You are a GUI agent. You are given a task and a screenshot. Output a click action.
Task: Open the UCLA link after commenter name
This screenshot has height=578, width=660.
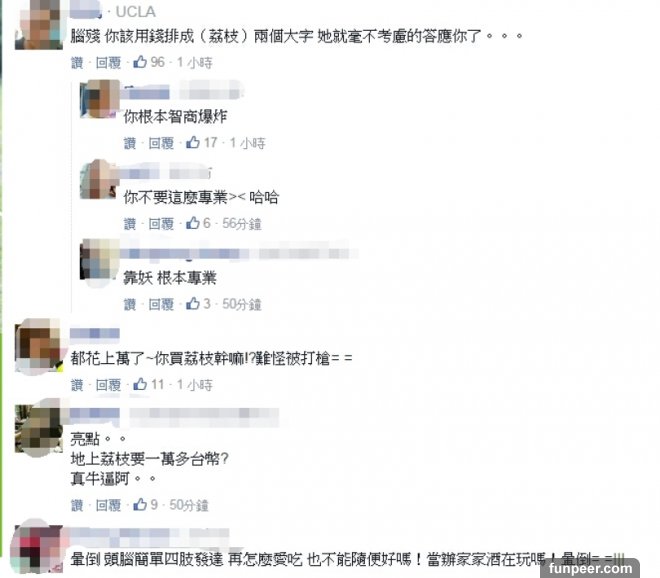pyautogui.click(x=136, y=11)
